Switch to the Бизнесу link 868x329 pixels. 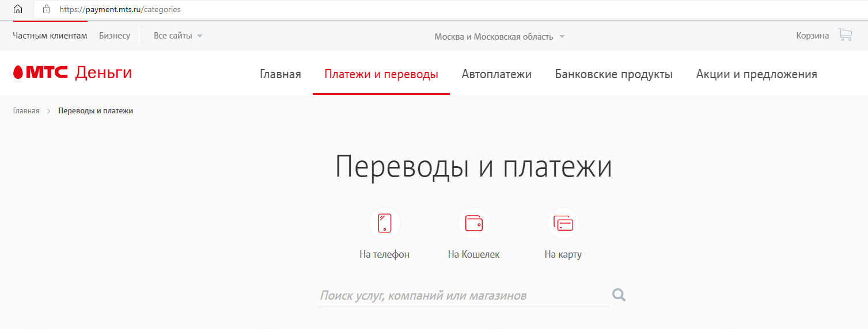[x=115, y=36]
